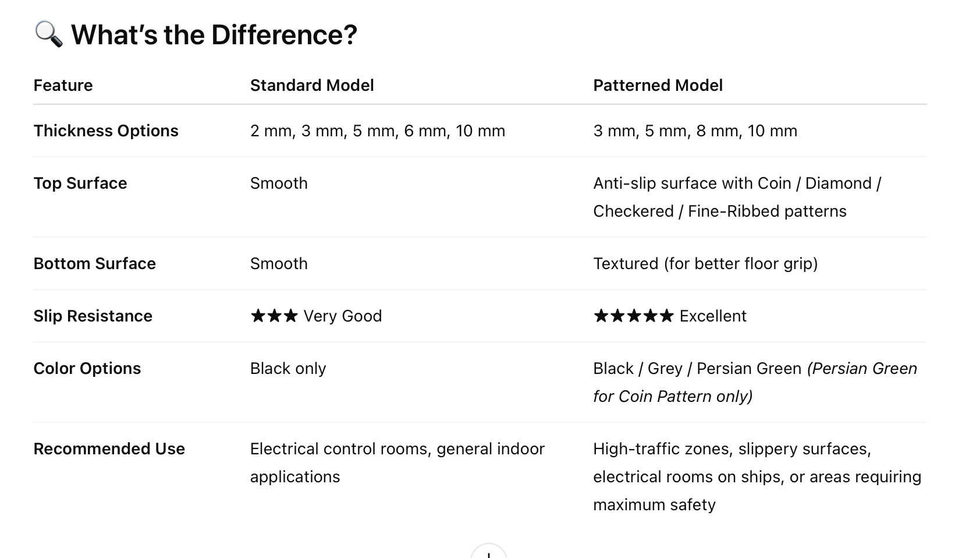
Task: Click the Top Surface row label
Action: (x=80, y=183)
